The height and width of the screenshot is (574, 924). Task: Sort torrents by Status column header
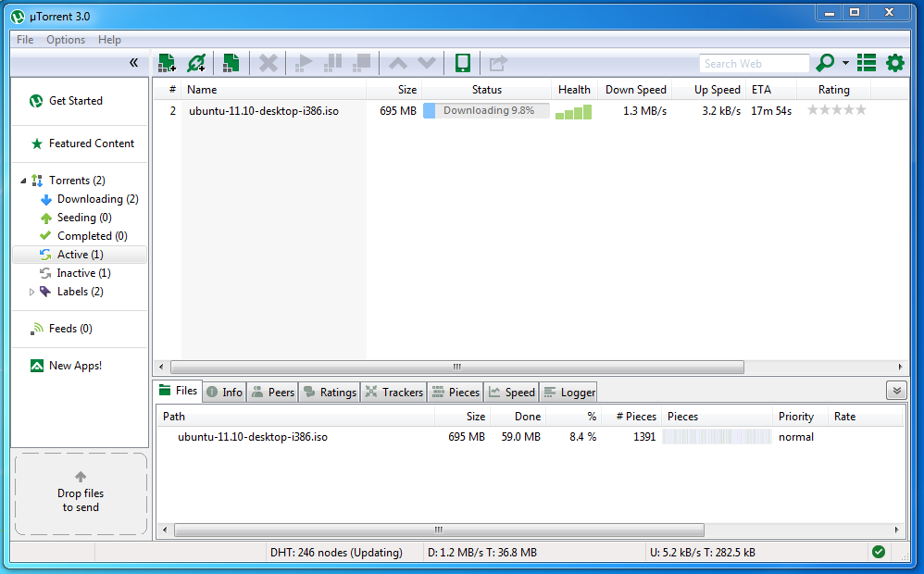point(487,90)
